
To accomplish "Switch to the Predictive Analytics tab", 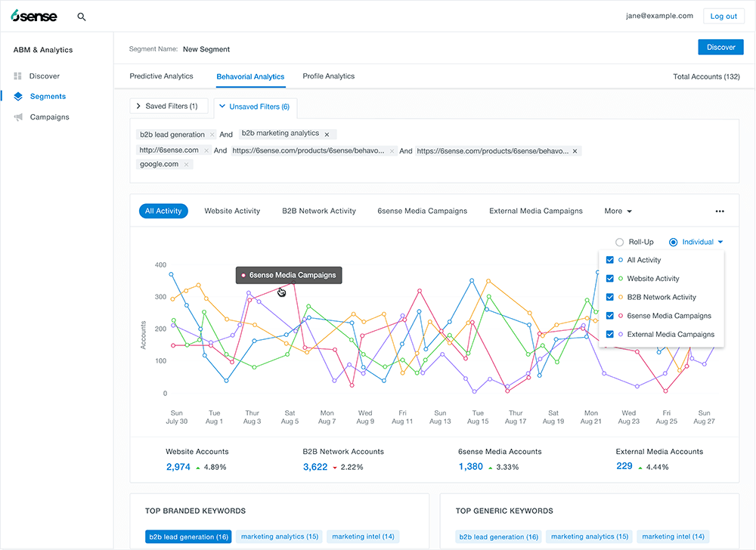I will click(161, 76).
